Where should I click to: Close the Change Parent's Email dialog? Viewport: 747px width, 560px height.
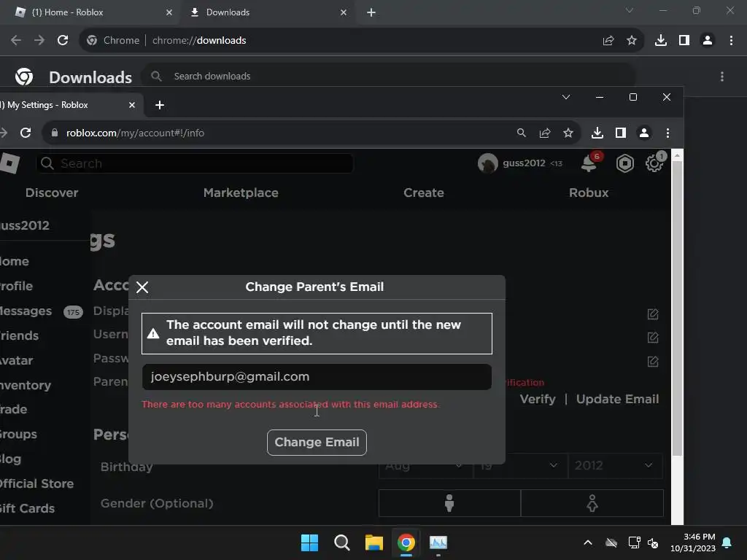pyautogui.click(x=142, y=287)
